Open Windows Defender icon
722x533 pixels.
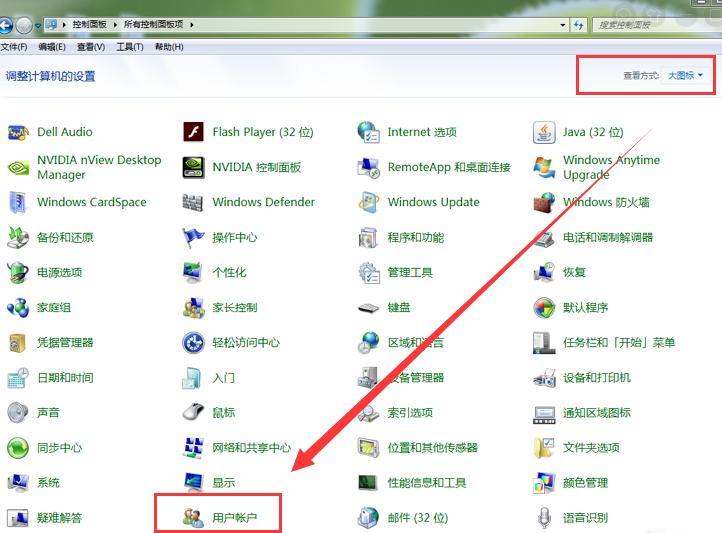click(x=193, y=203)
